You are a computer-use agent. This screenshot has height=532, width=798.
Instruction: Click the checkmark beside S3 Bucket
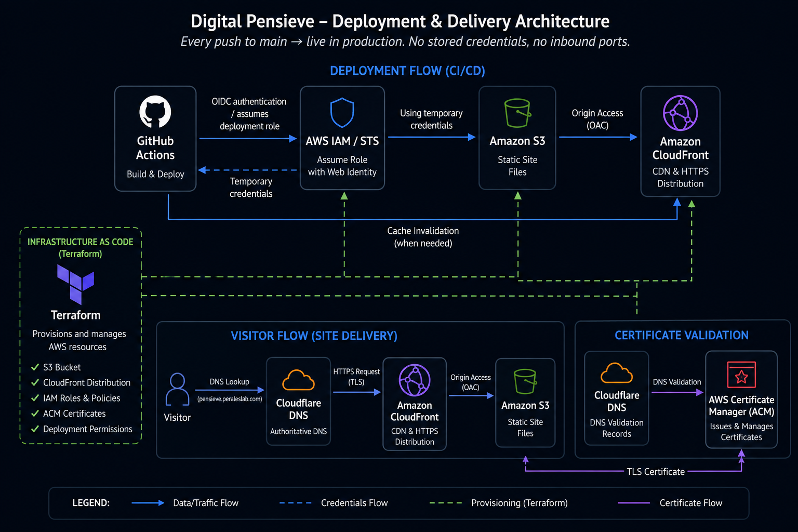point(35,367)
